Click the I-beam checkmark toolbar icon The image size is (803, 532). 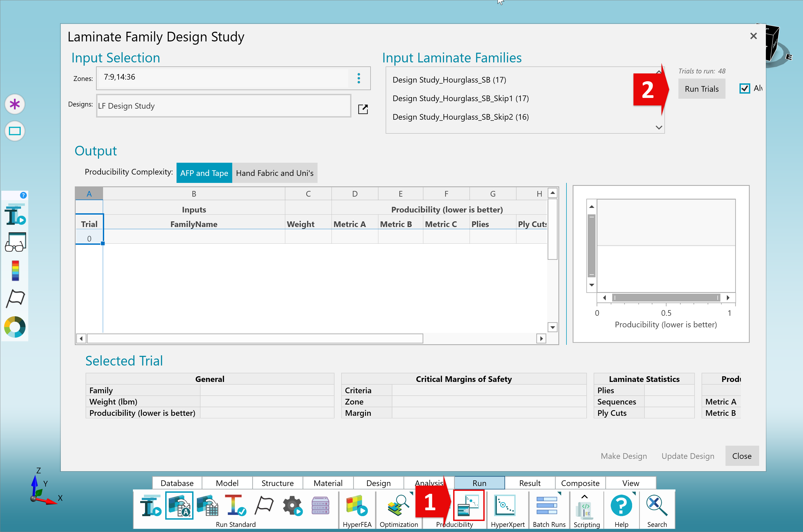point(235,506)
